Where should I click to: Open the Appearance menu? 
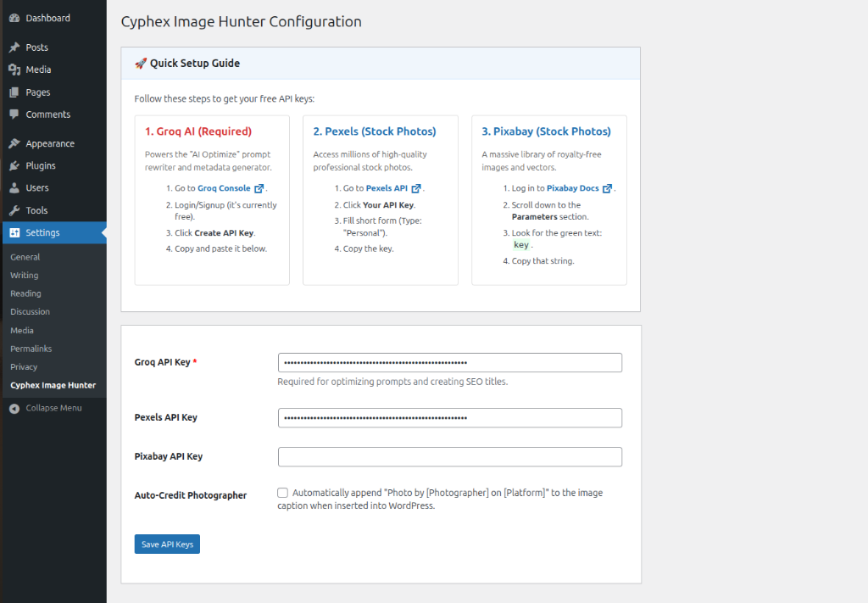point(50,143)
